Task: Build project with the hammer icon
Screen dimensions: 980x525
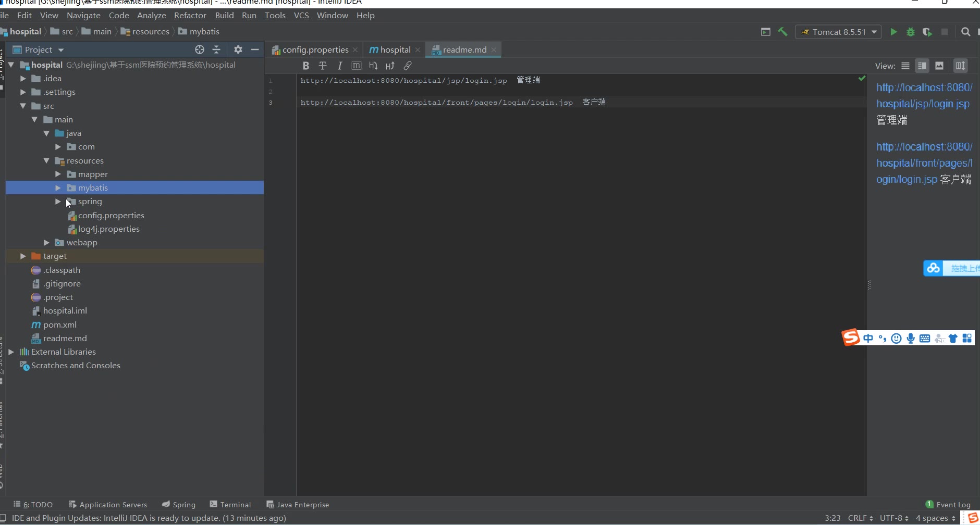Action: tap(782, 32)
